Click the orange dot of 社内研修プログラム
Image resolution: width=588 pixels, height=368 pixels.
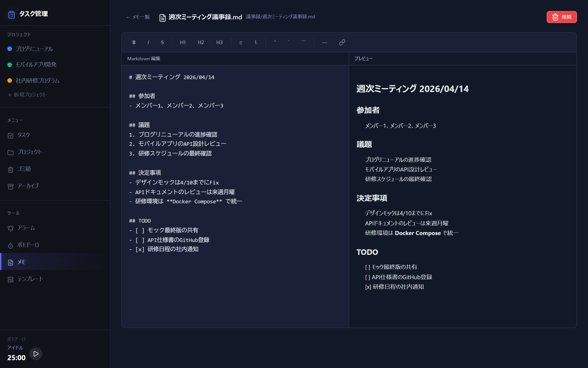(x=10, y=80)
